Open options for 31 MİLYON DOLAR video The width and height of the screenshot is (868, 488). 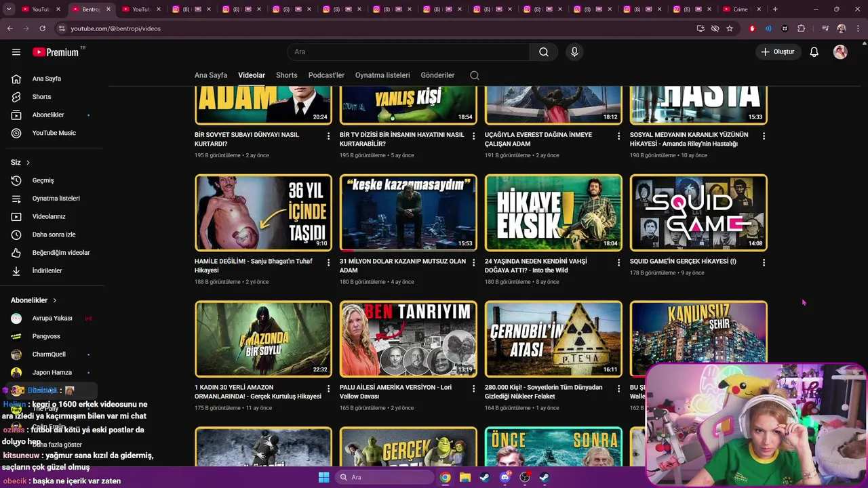pyautogui.click(x=473, y=262)
